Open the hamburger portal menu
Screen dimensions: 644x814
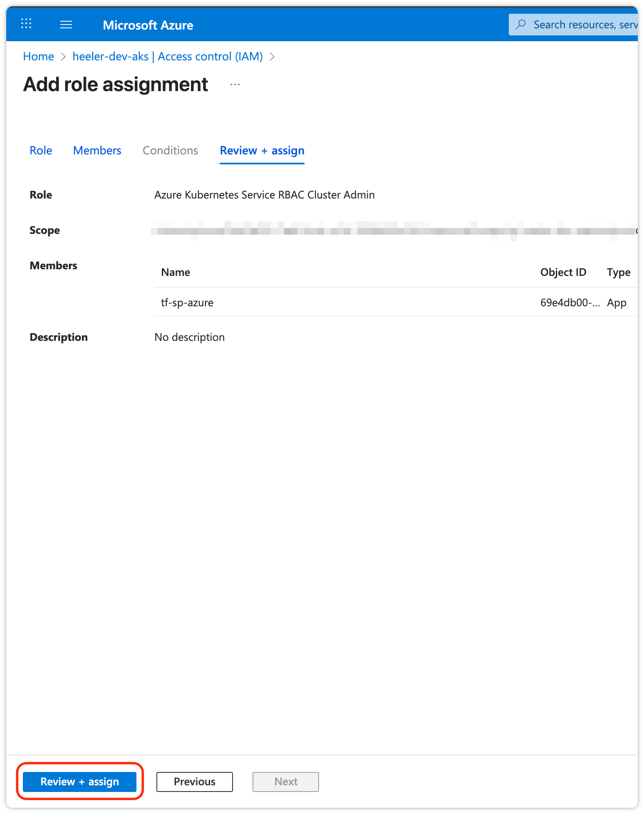pos(66,25)
